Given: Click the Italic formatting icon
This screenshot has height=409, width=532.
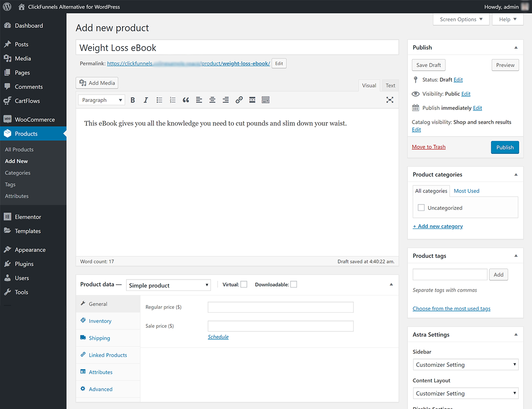Looking at the screenshot, I should point(146,100).
